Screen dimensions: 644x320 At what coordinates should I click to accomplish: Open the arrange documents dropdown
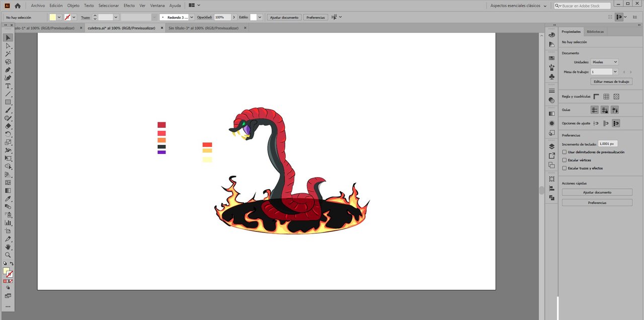pyautogui.click(x=194, y=6)
